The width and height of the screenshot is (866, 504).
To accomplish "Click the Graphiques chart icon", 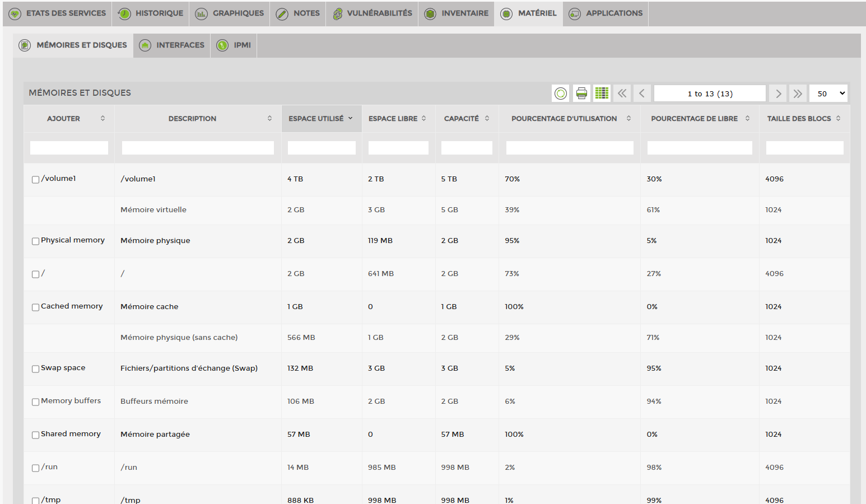I will tap(201, 13).
